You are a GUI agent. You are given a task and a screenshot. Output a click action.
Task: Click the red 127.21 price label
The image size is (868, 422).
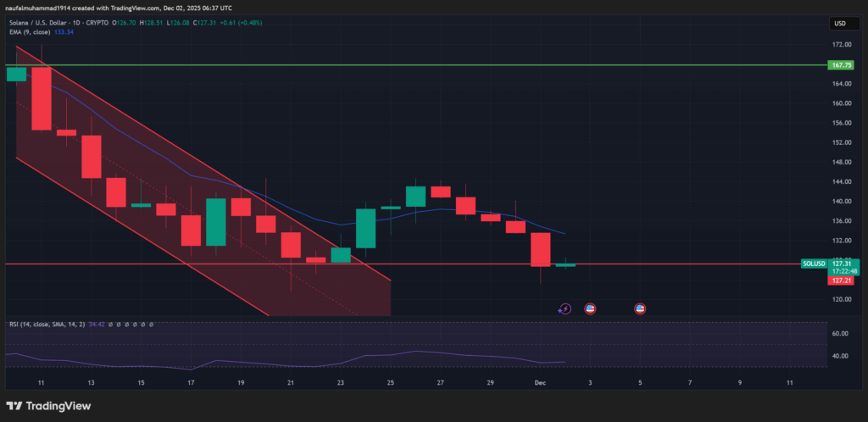pos(841,280)
